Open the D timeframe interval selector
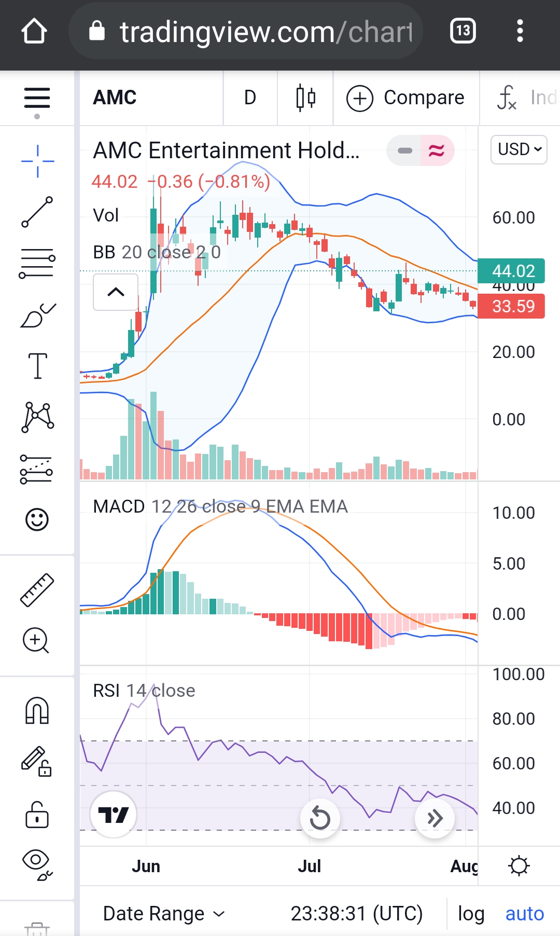The height and width of the screenshot is (936, 560). (x=250, y=98)
